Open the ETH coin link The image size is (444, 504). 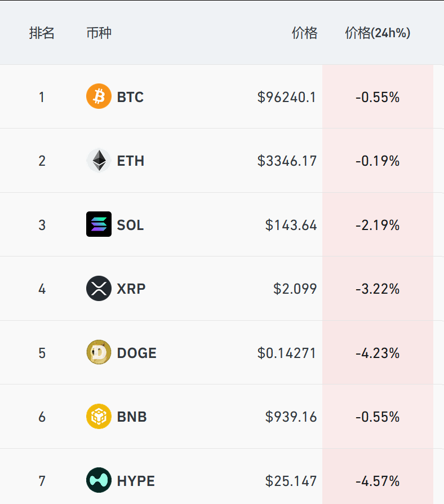click(131, 161)
